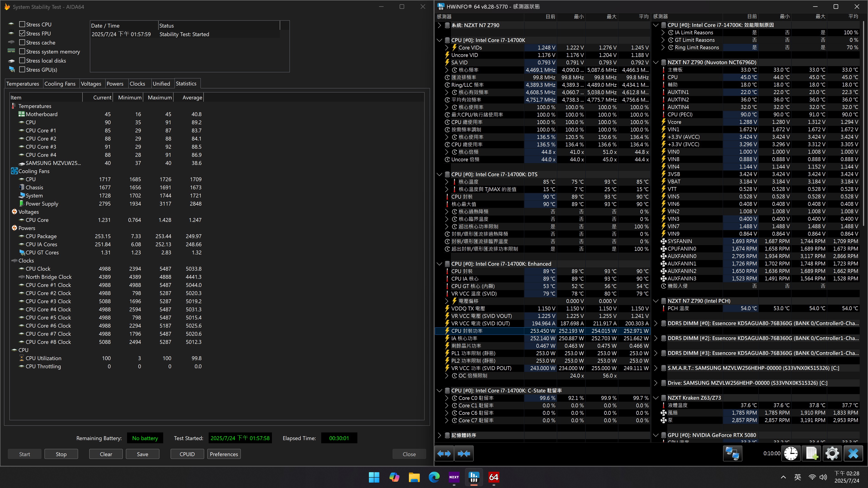Click HWiNFO log file save icon
The image size is (868, 488).
tap(811, 453)
